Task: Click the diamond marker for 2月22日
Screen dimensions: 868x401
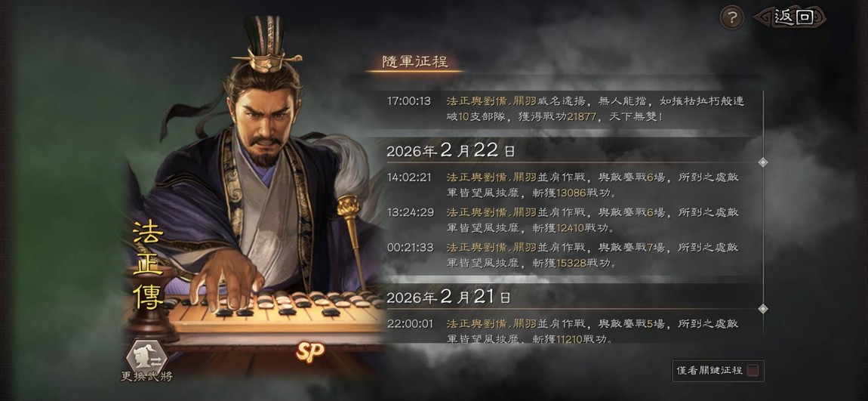Action: (763, 162)
